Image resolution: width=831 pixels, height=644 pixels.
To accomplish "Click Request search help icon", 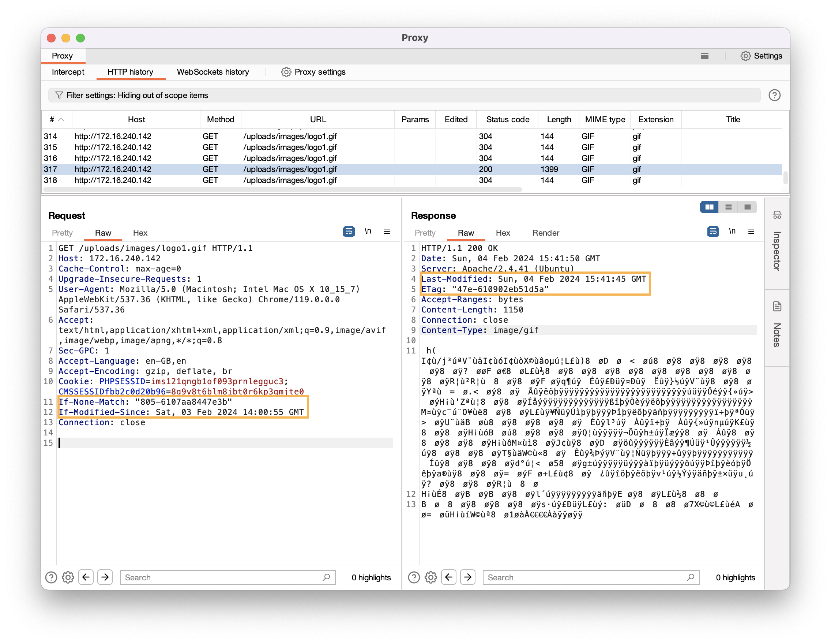I will point(51,578).
